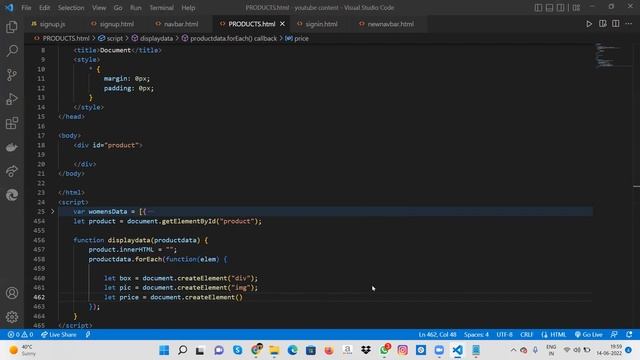Viewport: 640px width, 360px height.
Task: Open Customize Layout in title bar
Action: coord(576,7)
